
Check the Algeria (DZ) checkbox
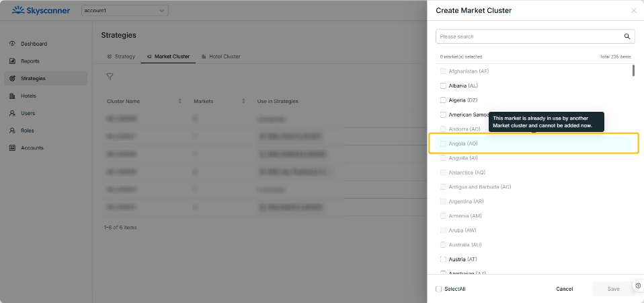coord(443,100)
